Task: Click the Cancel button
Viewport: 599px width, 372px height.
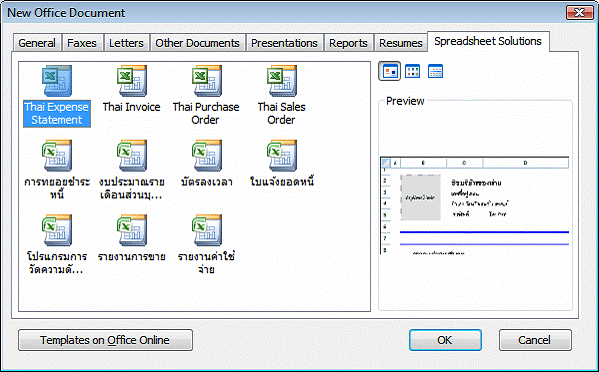Action: [535, 340]
